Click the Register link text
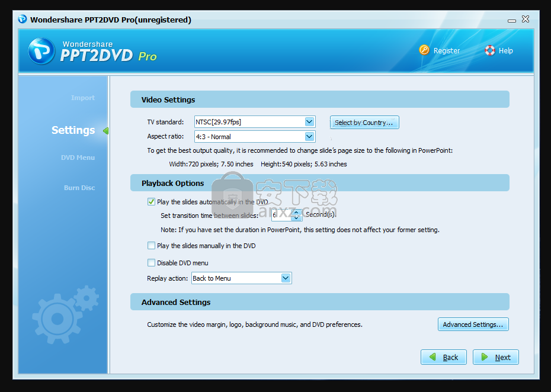Screen dimensions: 551x392 coord(446,50)
